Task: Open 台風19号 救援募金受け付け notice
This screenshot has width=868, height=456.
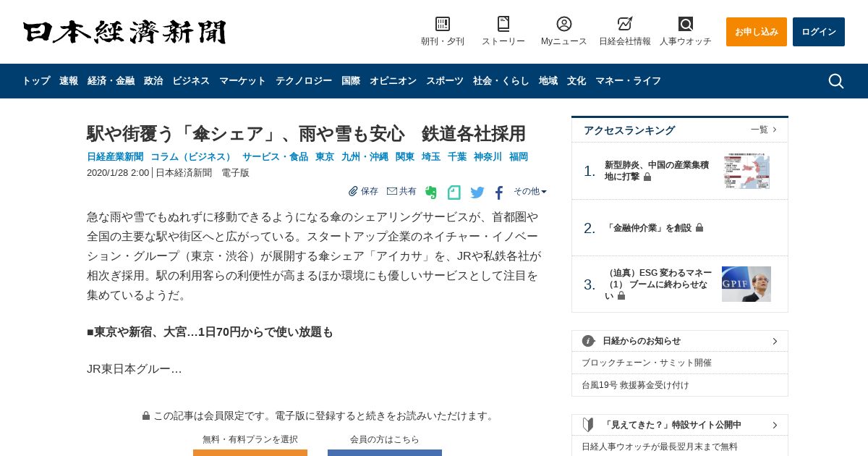Action: click(x=635, y=385)
